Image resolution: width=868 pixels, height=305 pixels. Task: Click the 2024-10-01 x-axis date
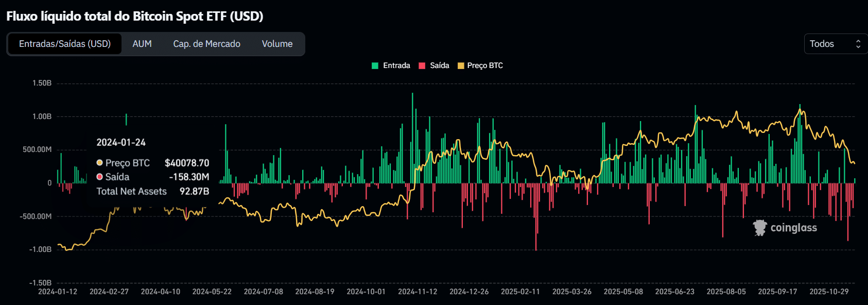point(366,292)
